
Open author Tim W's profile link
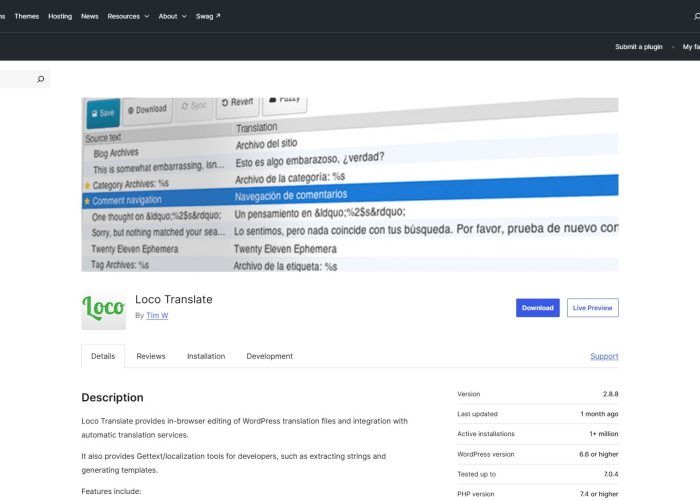157,315
